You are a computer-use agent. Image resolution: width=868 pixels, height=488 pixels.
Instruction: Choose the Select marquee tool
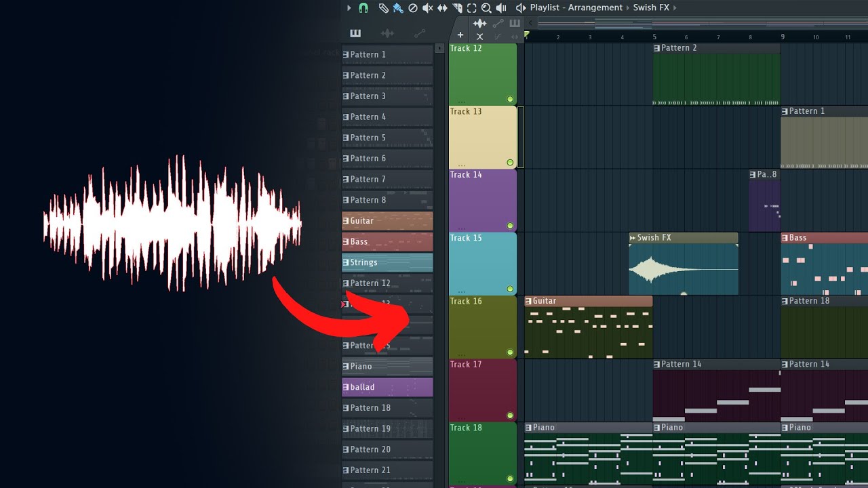coord(472,8)
